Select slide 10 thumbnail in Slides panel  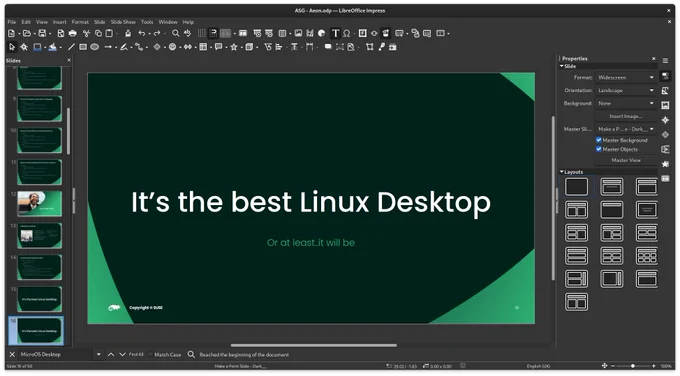[x=39, y=140]
